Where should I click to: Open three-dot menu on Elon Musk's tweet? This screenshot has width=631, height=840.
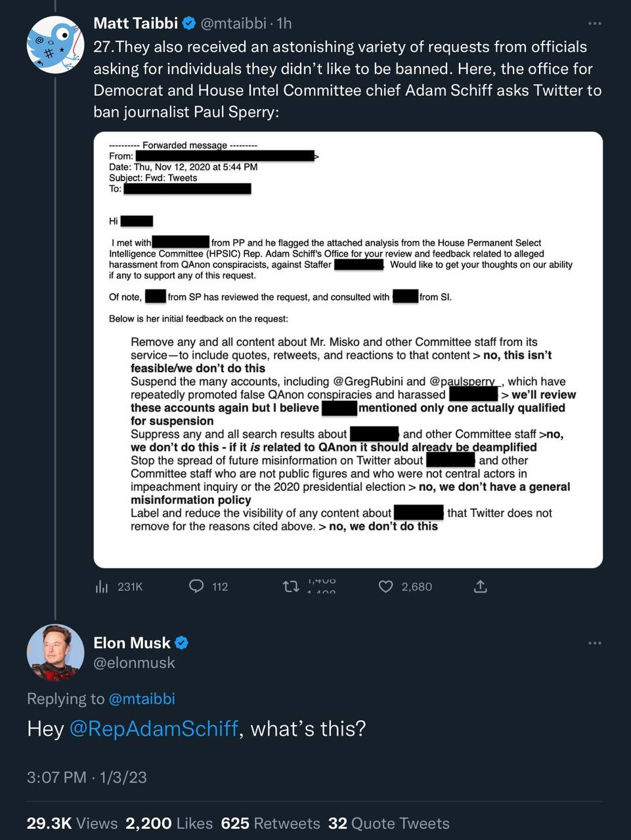coord(595,642)
